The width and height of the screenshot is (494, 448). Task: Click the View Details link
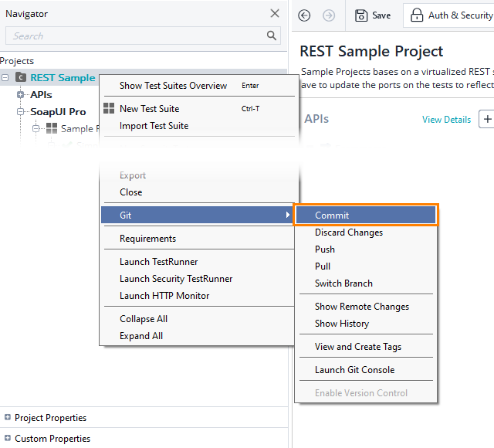(446, 120)
